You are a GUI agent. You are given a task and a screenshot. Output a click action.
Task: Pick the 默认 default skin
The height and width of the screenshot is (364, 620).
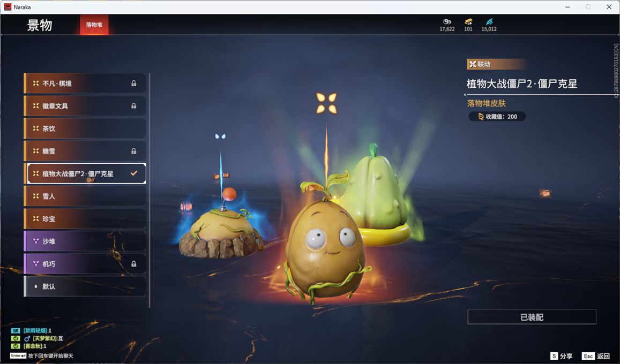[x=85, y=286]
